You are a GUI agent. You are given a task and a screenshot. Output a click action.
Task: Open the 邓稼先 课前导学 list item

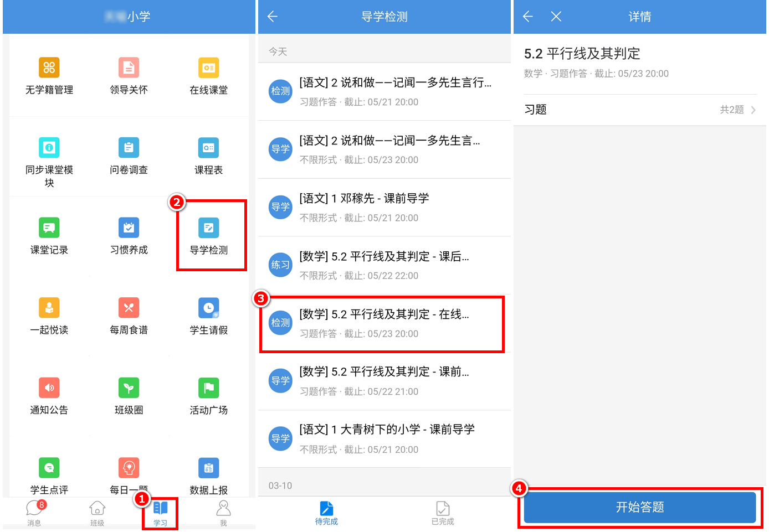pyautogui.click(x=382, y=208)
